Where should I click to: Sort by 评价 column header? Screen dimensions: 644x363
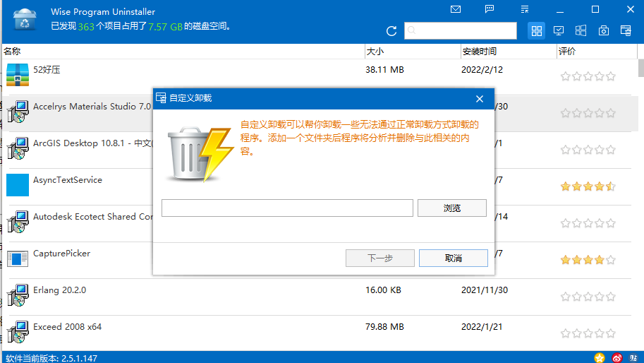click(597, 52)
